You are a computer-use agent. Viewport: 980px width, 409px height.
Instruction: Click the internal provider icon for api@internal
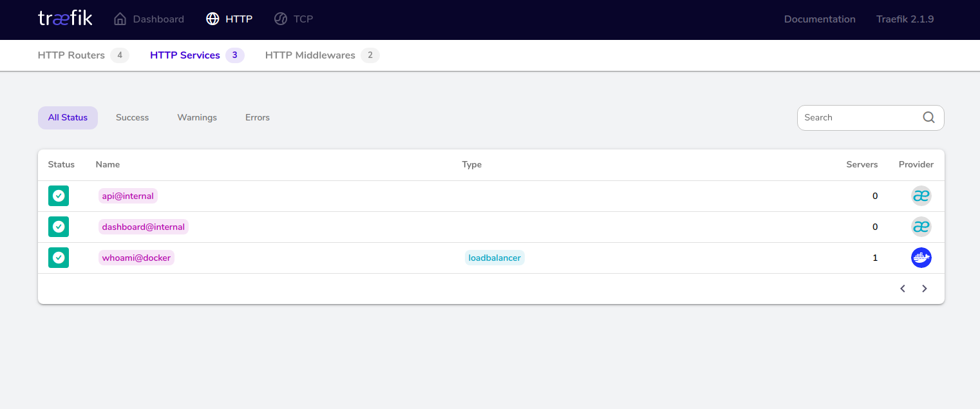921,195
